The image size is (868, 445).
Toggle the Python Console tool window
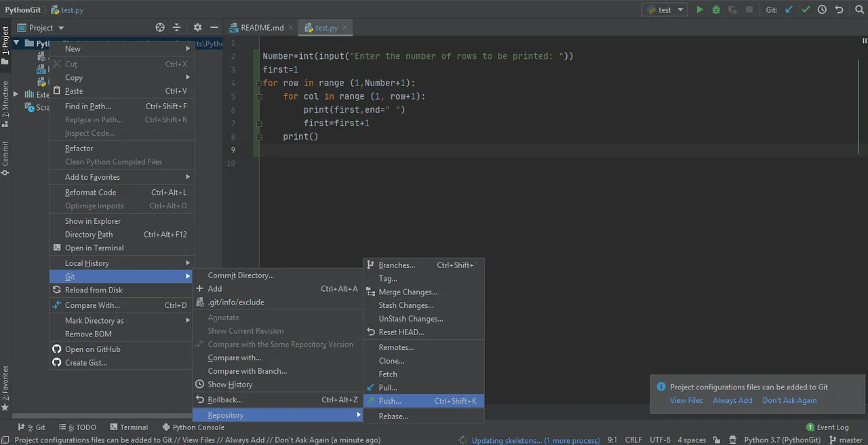click(193, 427)
